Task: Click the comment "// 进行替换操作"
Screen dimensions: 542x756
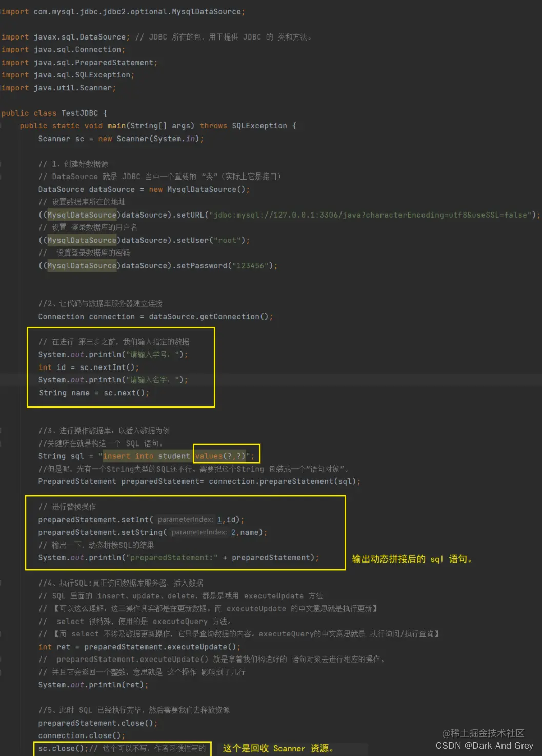Action: (x=67, y=507)
